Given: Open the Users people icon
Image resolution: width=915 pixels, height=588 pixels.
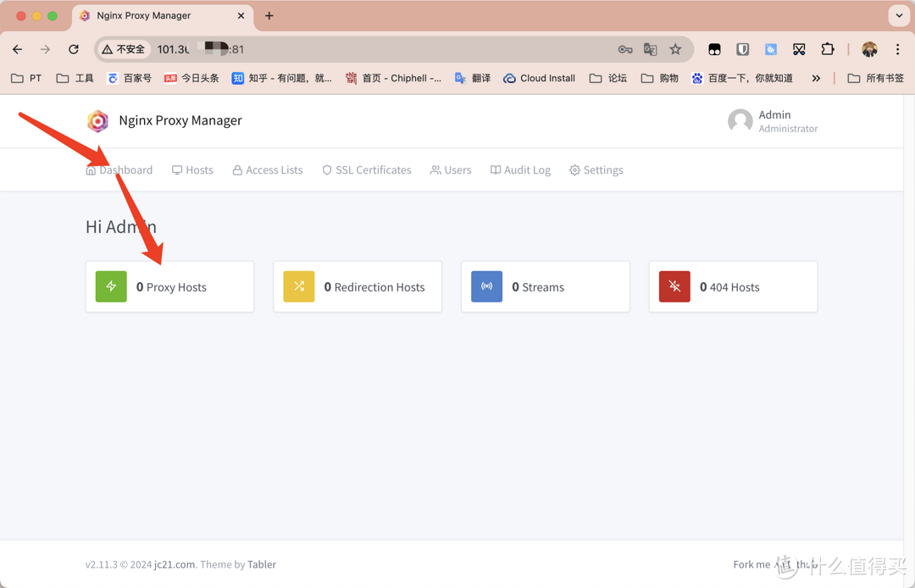Looking at the screenshot, I should (434, 169).
